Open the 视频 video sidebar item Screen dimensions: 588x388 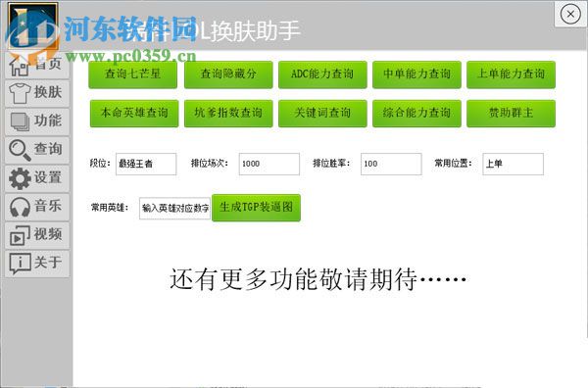[37, 235]
